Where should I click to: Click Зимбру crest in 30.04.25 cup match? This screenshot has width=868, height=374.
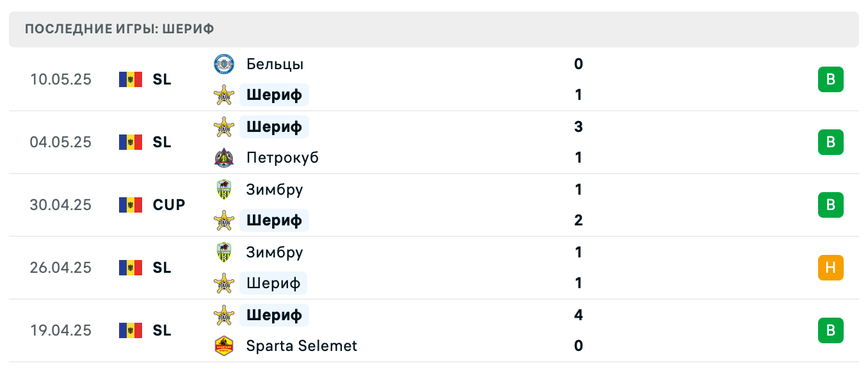(224, 190)
